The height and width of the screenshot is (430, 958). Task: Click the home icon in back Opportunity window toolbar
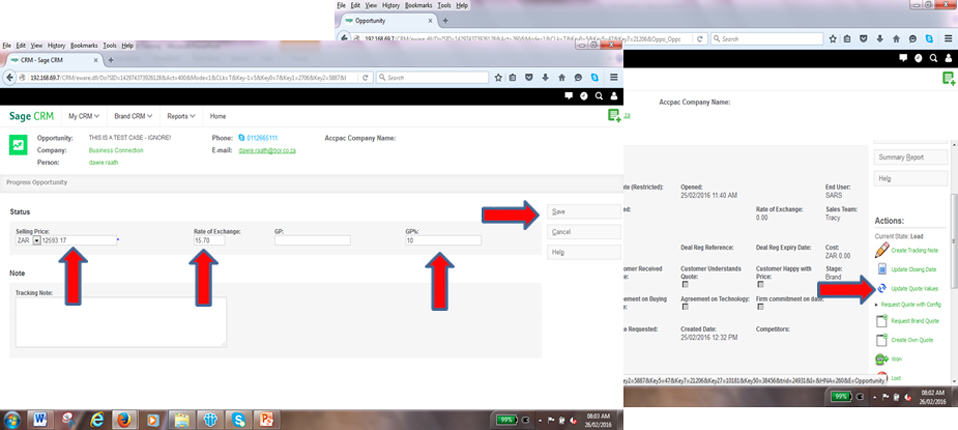point(896,38)
